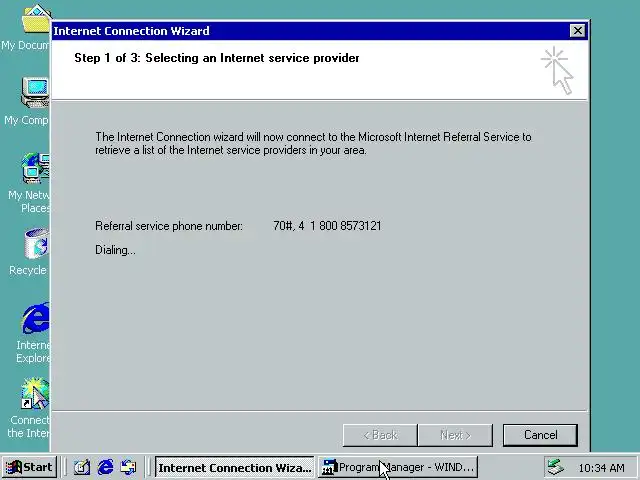Close the Internet Connection Wizard window
The image size is (640, 480).
click(x=578, y=31)
